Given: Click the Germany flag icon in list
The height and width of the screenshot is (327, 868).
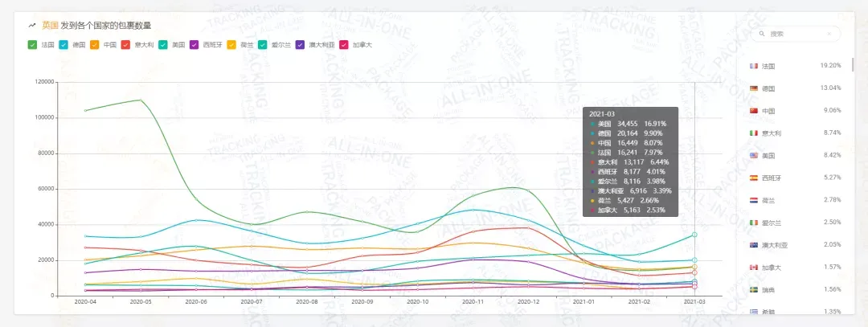Looking at the screenshot, I should [x=753, y=88].
